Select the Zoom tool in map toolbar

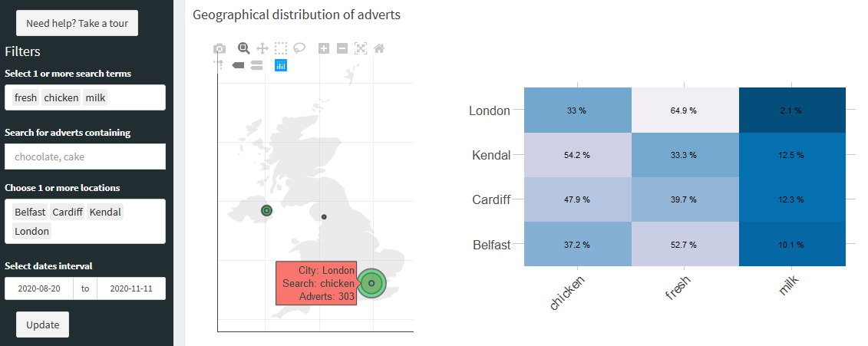[244, 48]
